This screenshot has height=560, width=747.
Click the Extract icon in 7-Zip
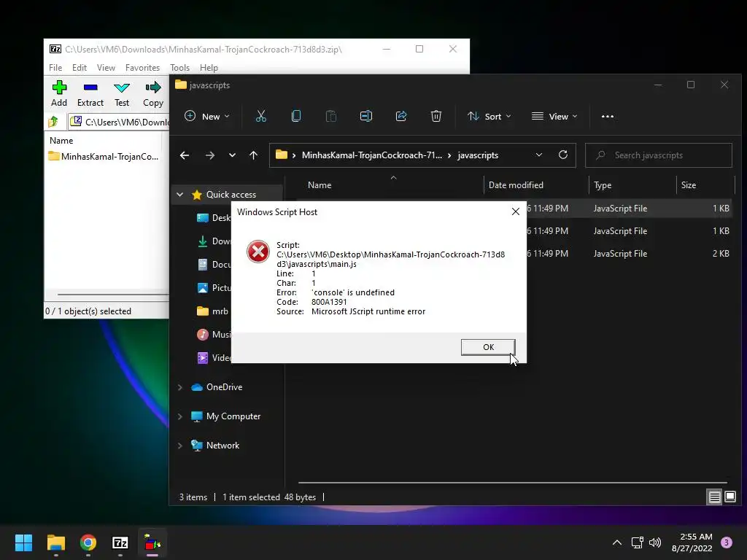pos(90,87)
